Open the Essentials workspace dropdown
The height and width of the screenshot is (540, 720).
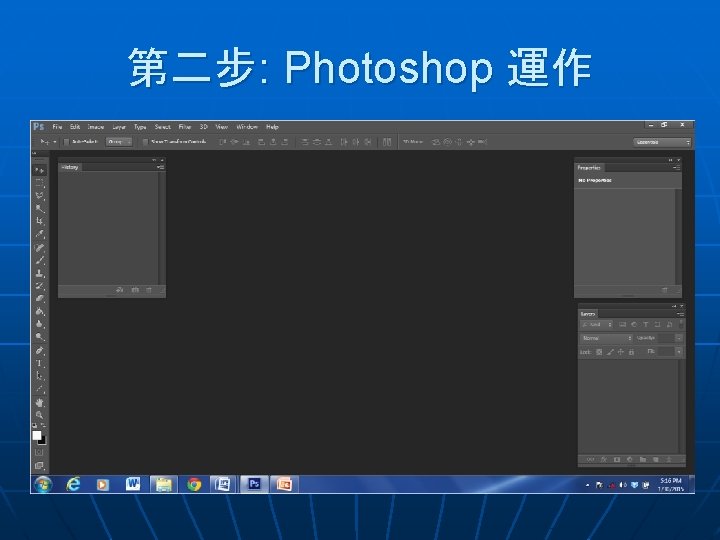pos(662,142)
